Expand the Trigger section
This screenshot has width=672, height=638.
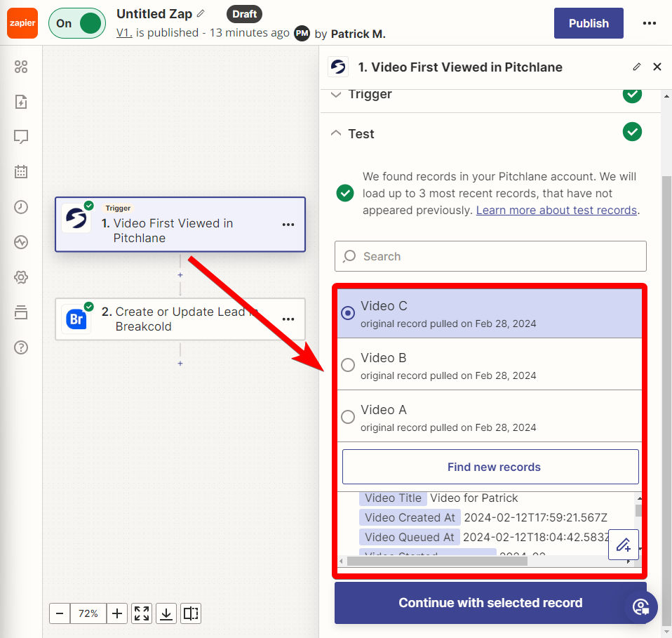[491, 95]
